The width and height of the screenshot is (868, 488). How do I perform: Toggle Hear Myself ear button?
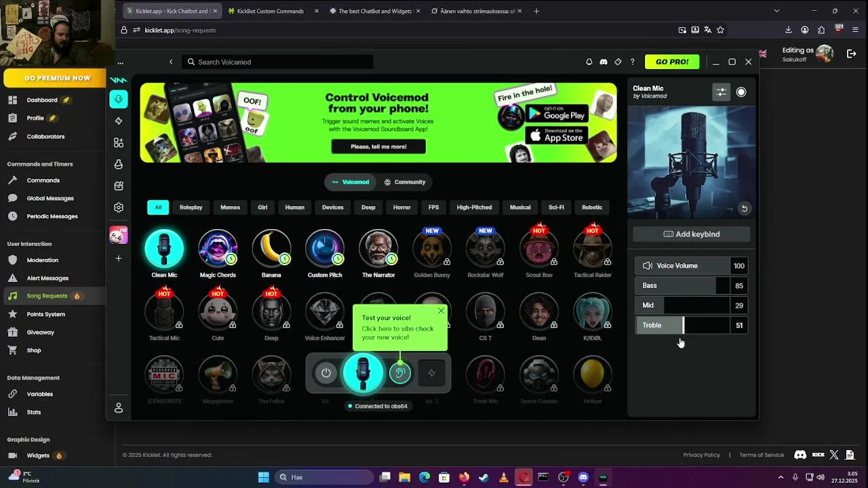tap(400, 373)
